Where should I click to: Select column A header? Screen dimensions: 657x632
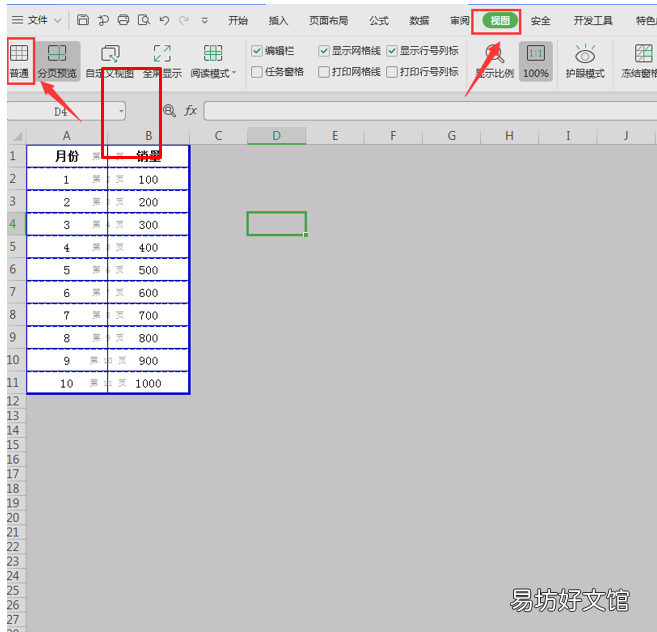point(67,136)
